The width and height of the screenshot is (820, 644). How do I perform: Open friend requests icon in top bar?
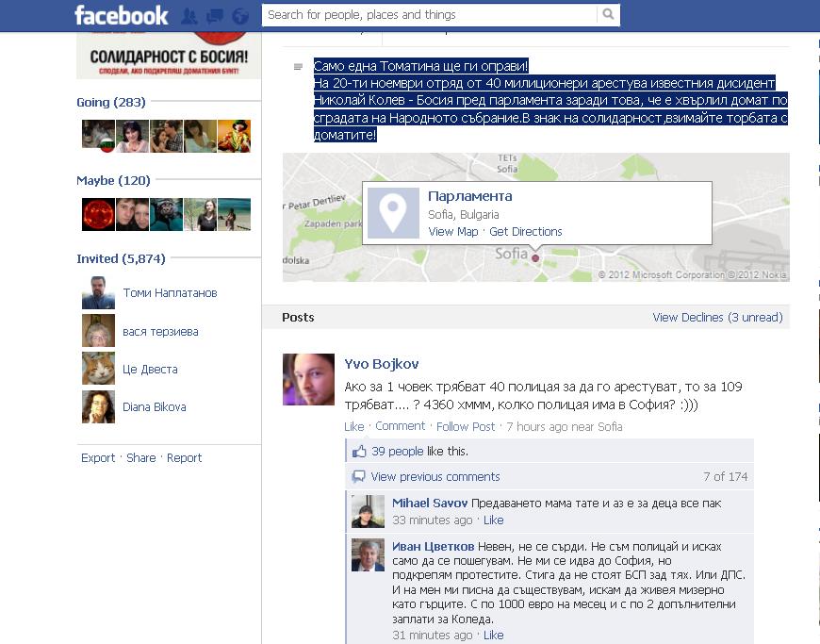[x=189, y=16]
